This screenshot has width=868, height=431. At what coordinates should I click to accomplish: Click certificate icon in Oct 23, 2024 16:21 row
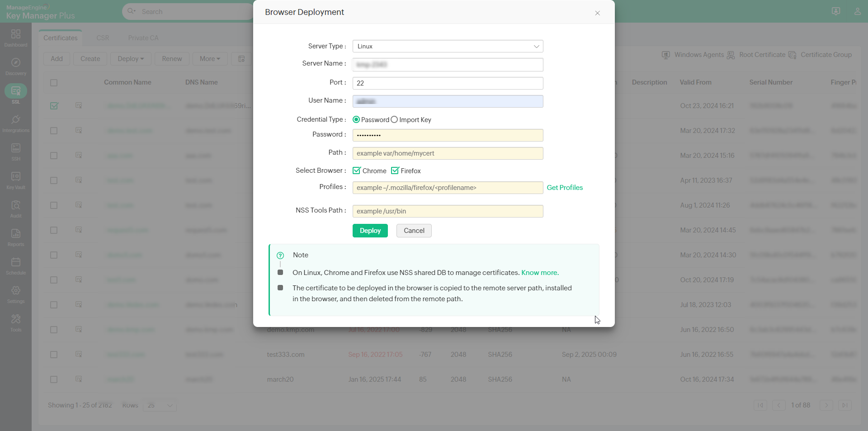(79, 105)
